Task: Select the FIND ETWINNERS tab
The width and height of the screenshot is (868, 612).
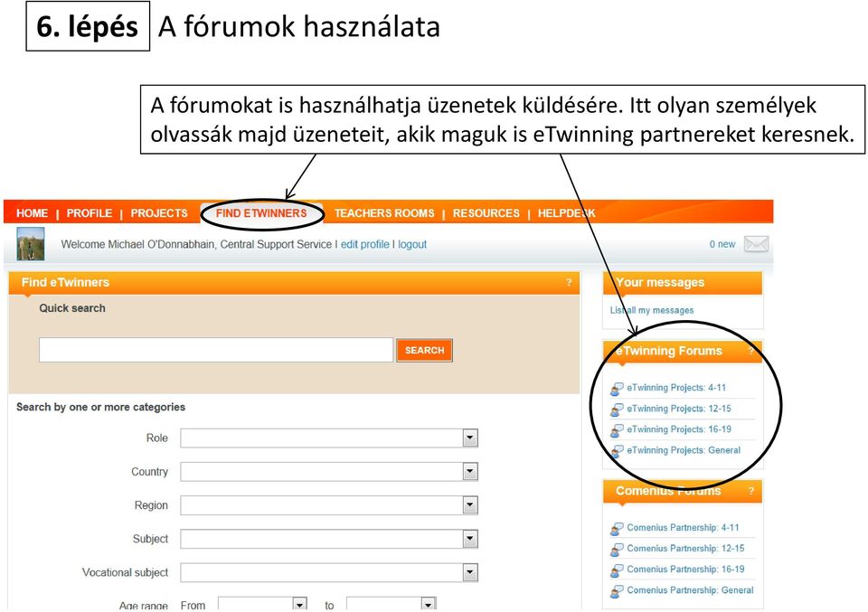Action: pos(261,213)
